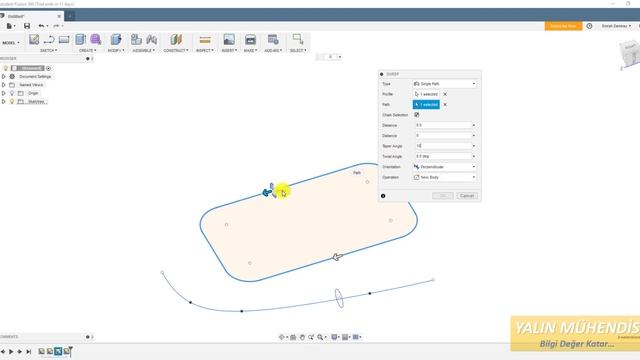Open the Operation New Body dropdown

[x=444, y=178]
